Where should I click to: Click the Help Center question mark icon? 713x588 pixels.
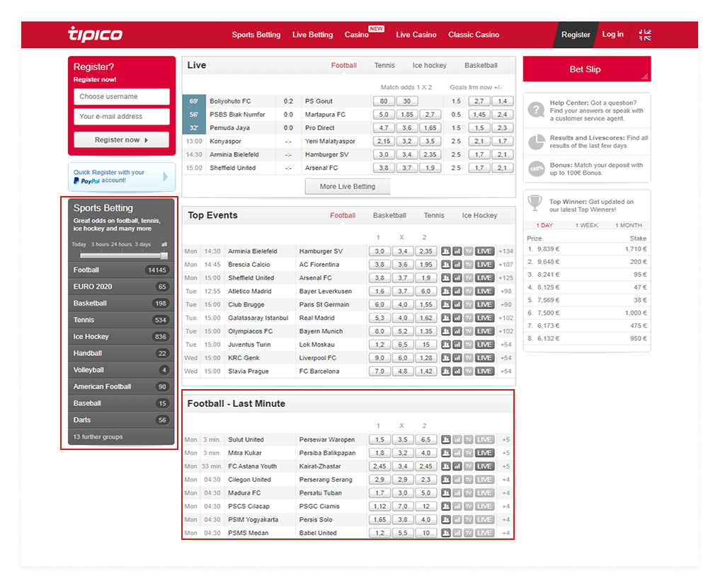point(536,110)
